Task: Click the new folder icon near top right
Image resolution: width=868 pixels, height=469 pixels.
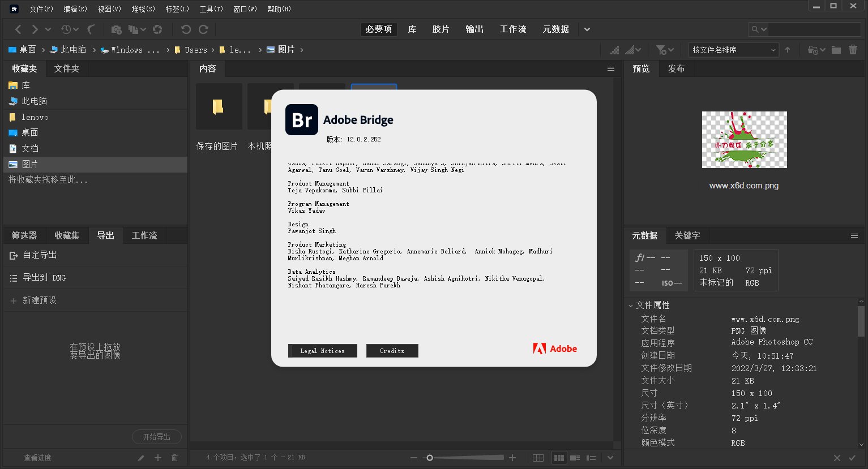Action: pyautogui.click(x=836, y=50)
